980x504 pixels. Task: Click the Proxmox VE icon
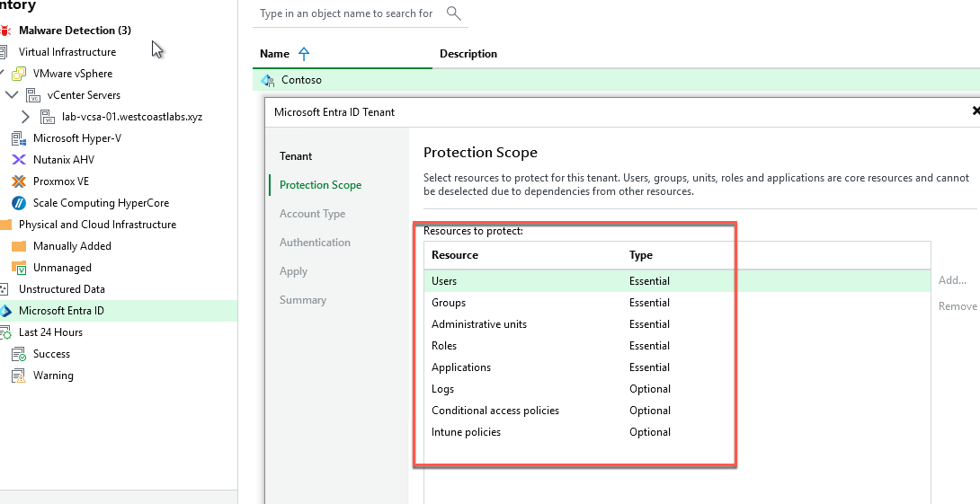[x=19, y=181]
